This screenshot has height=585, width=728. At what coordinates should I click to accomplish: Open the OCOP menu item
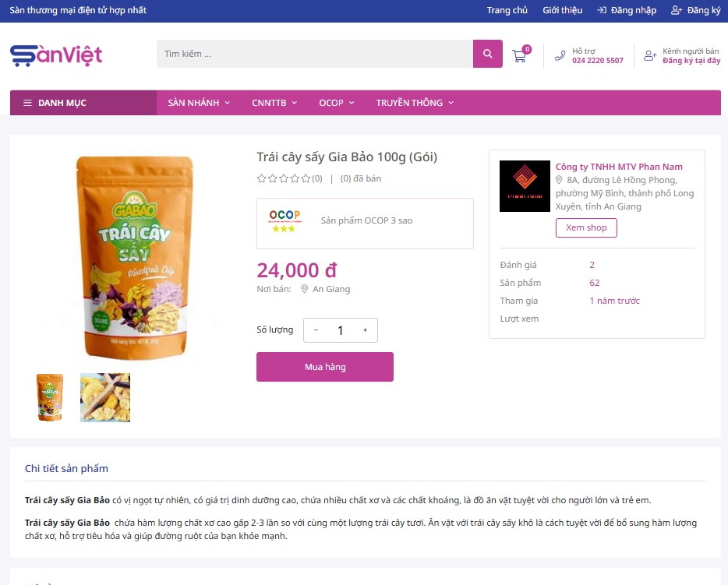tap(336, 103)
